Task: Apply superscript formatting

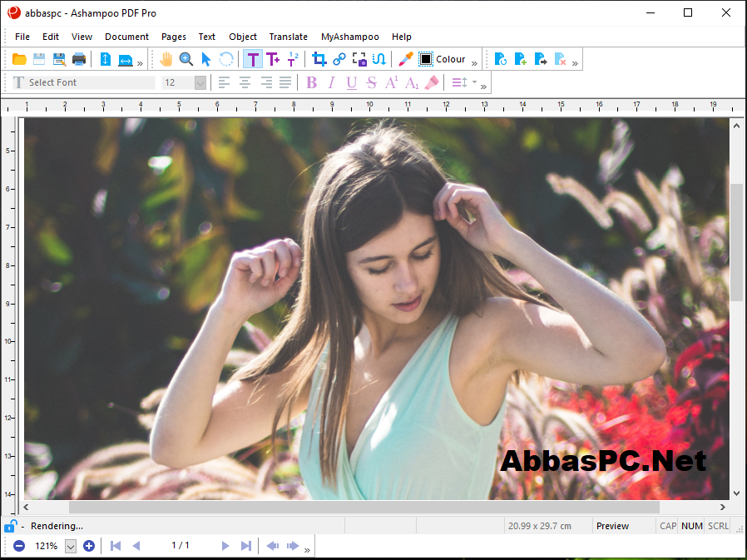Action: coord(392,82)
